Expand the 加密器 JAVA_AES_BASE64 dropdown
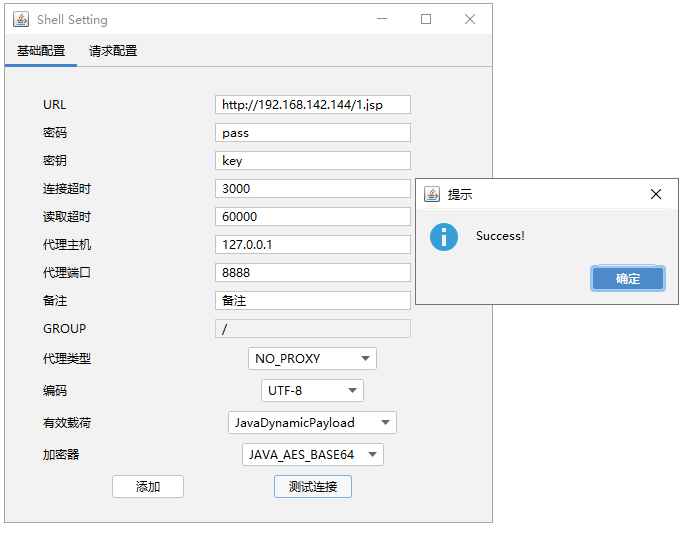 point(313,454)
